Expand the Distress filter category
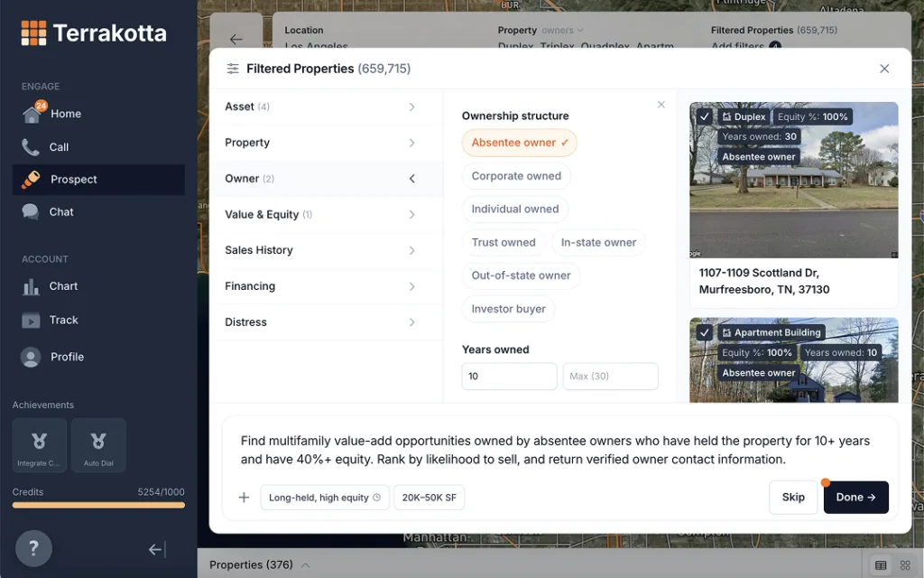 click(326, 322)
